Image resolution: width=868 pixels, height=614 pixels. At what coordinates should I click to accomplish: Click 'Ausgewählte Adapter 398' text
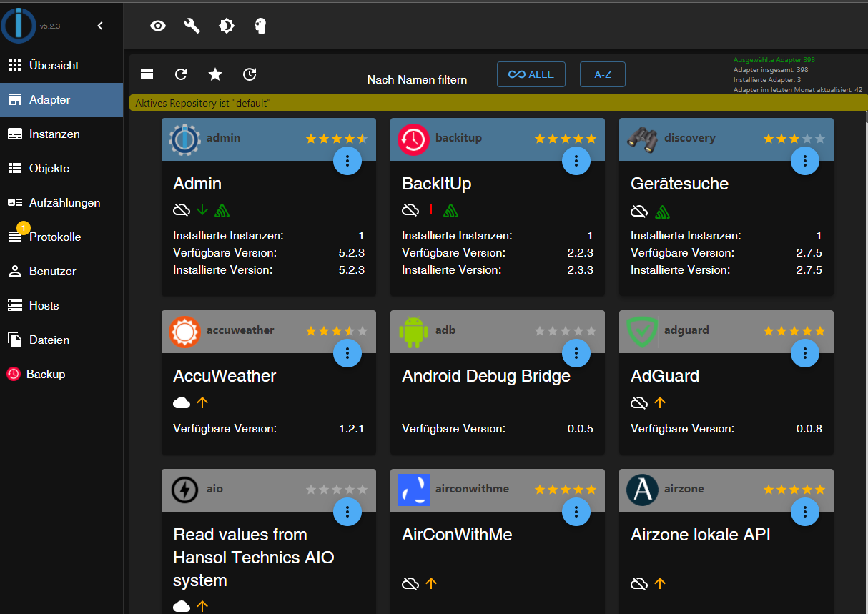tap(774, 60)
